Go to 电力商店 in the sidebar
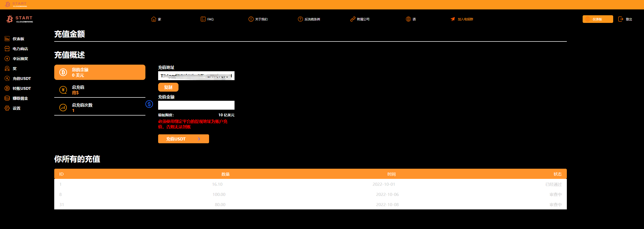Screen dimensions: 644x229 (20, 49)
